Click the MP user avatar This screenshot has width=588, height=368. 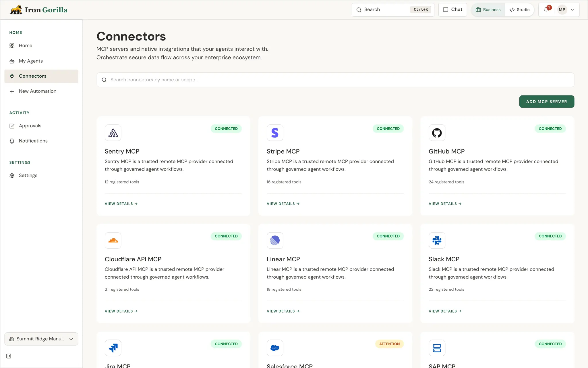point(562,10)
